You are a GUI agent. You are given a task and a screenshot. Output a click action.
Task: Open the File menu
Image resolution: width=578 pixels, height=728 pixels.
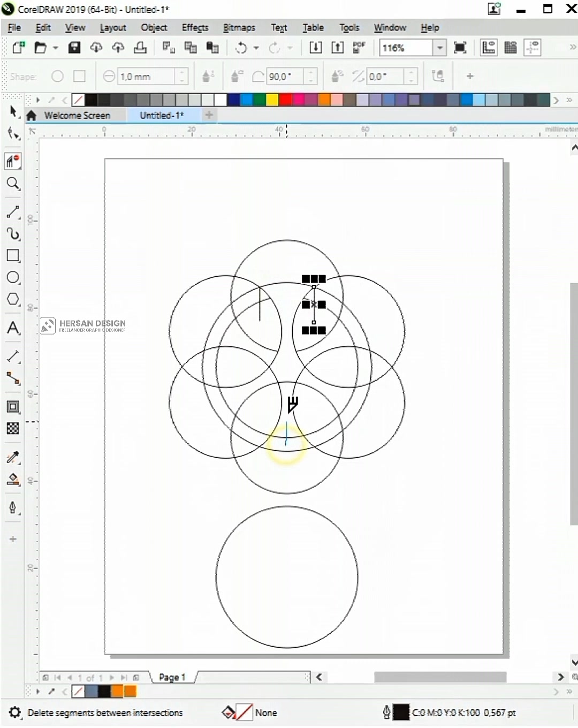pyautogui.click(x=14, y=27)
